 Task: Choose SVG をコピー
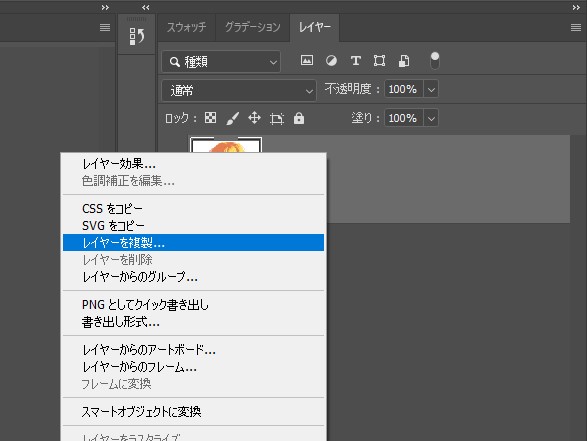(193, 226)
